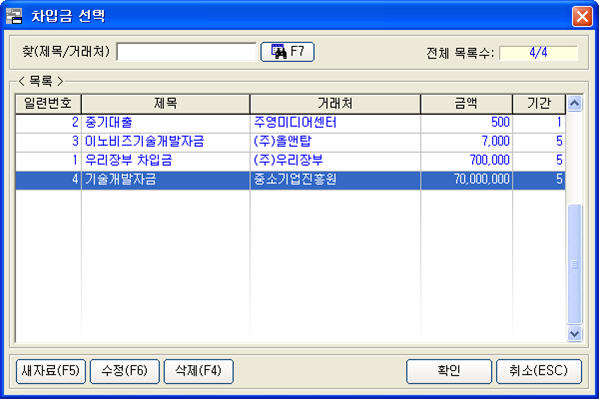Select the 이노비즈기술개발자금 row
Image resolution: width=599 pixels, height=399 pixels.
tap(290, 142)
